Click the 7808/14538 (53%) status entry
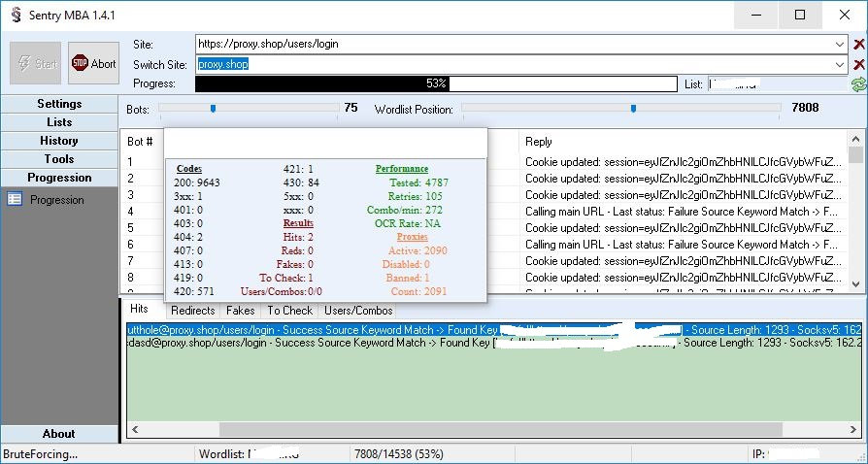 (399, 454)
